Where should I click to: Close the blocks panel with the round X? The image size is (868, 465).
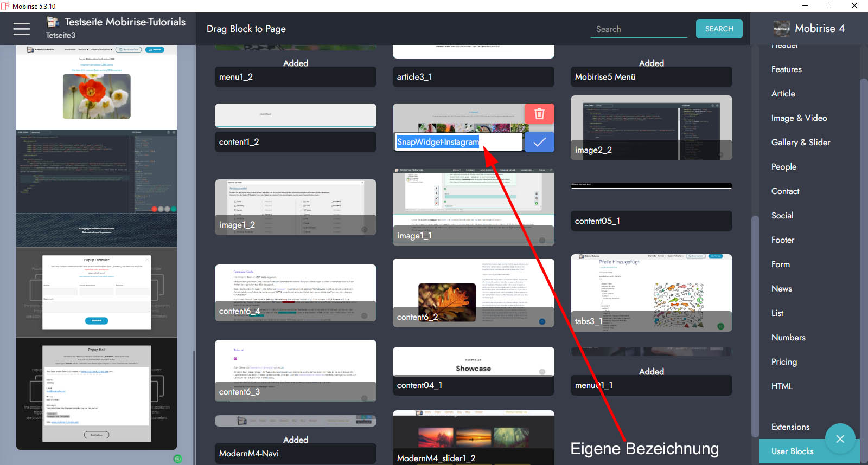[840, 438]
